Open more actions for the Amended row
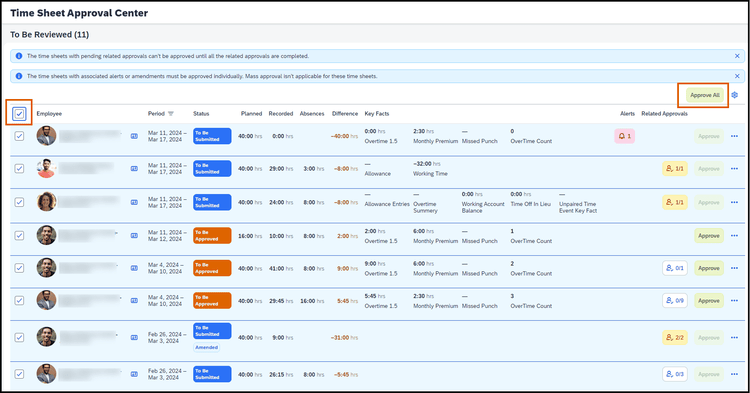Viewport: 750px width, 393px height. pyautogui.click(x=734, y=338)
